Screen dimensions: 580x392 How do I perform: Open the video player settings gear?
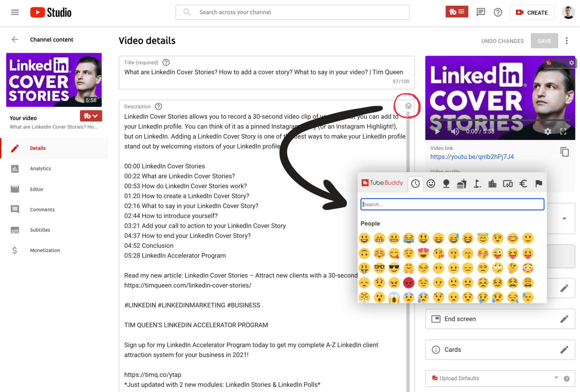(x=548, y=131)
